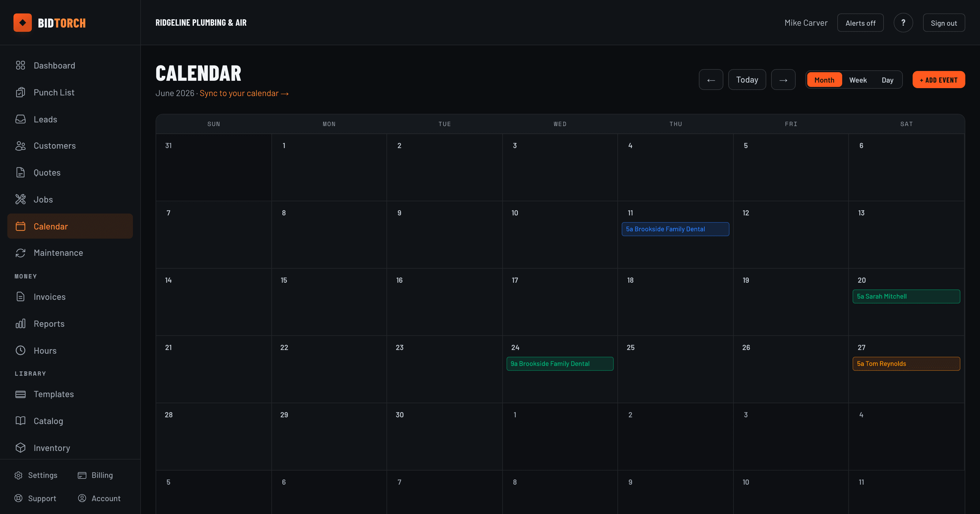Open the Inventory menu item
This screenshot has width=980, height=514.
click(70, 448)
